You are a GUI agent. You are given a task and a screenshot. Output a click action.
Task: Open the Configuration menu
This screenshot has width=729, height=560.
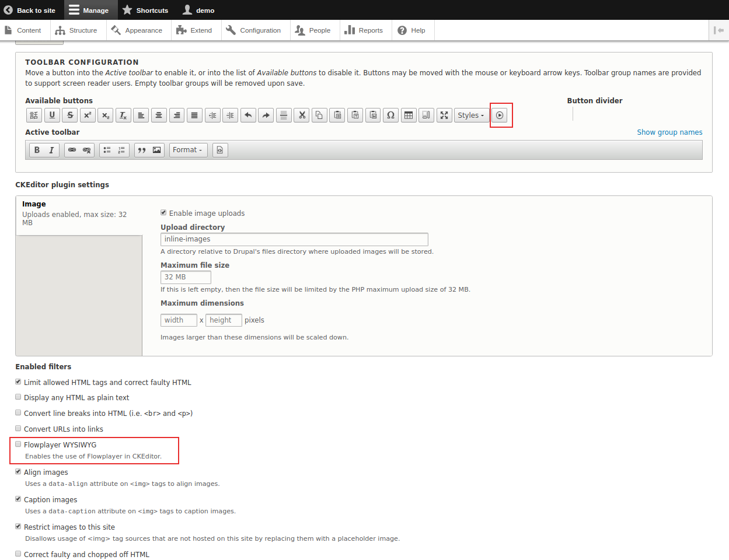(x=255, y=30)
